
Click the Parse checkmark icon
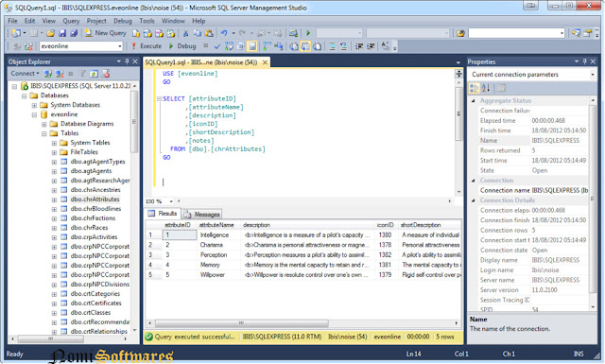(x=217, y=46)
